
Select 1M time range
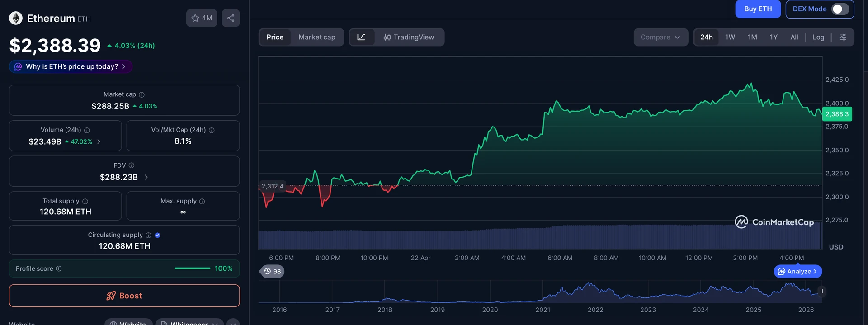coord(752,37)
